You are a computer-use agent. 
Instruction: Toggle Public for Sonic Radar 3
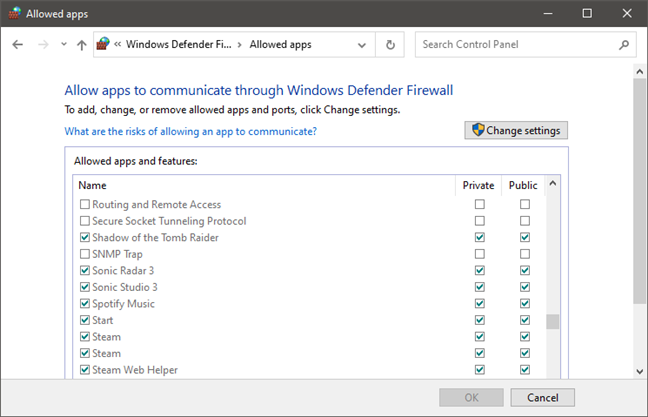[x=525, y=270]
